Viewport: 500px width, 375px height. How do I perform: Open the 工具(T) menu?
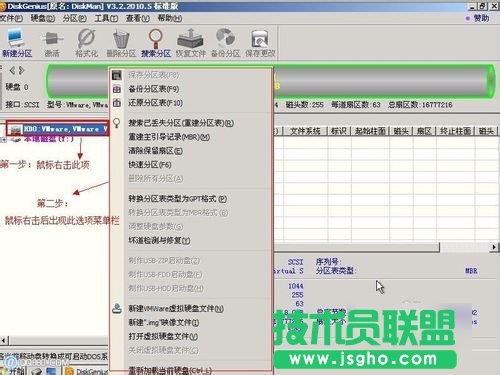106,18
